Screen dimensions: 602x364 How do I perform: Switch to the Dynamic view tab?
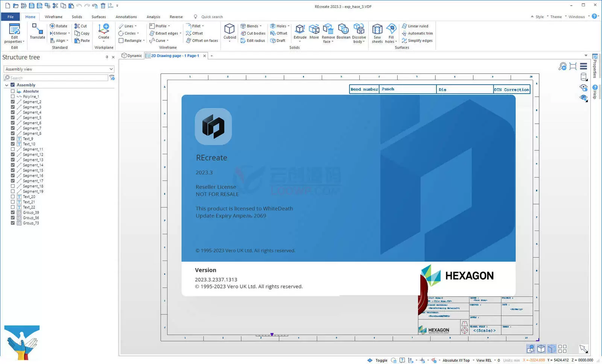click(x=132, y=56)
